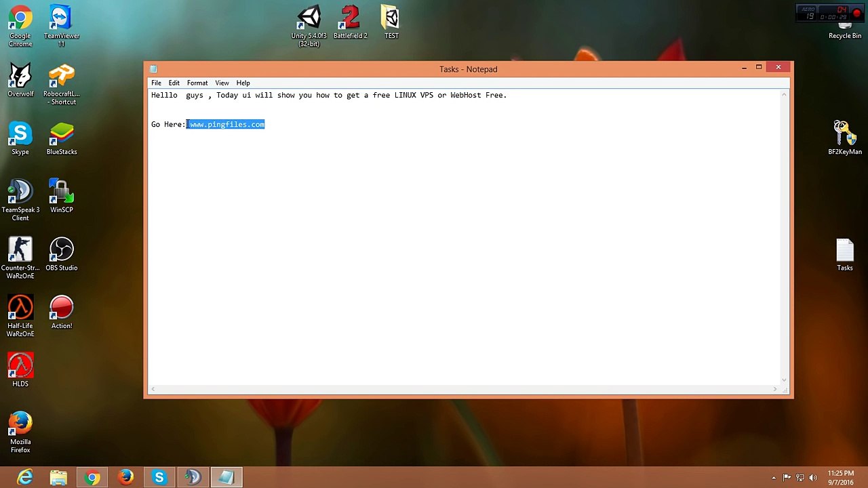Open the Edit menu

[174, 83]
